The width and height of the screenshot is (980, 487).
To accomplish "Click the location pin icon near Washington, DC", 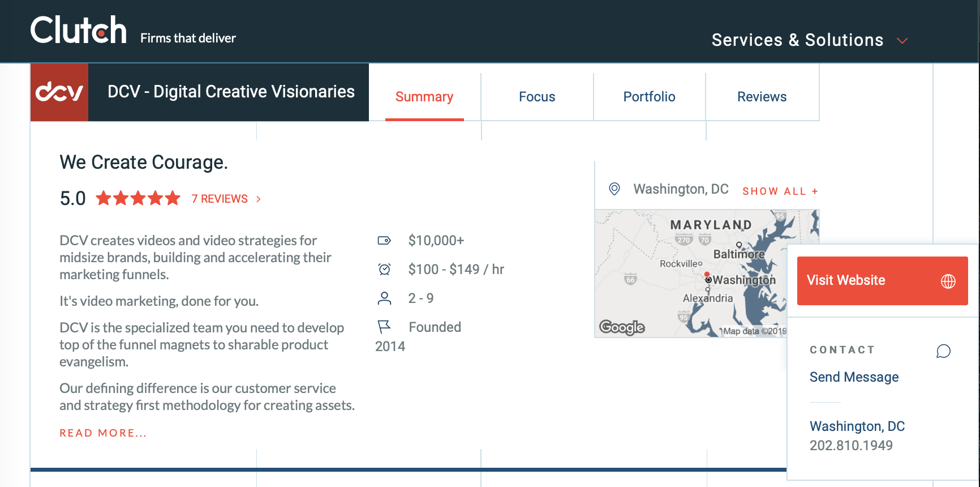I will click(x=614, y=189).
